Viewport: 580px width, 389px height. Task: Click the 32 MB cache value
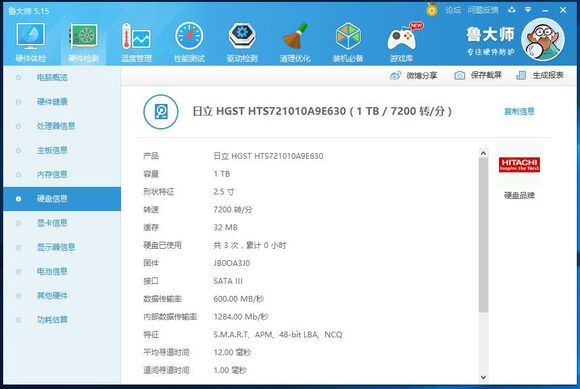[x=225, y=227]
